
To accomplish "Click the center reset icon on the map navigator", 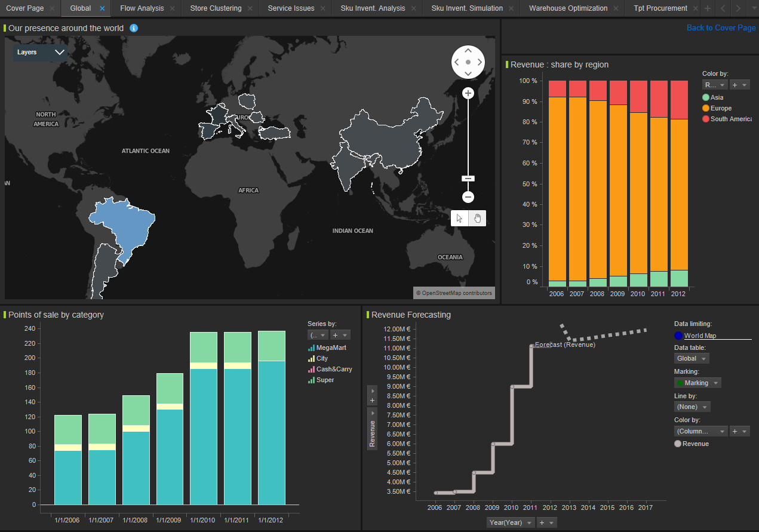I will click(468, 62).
